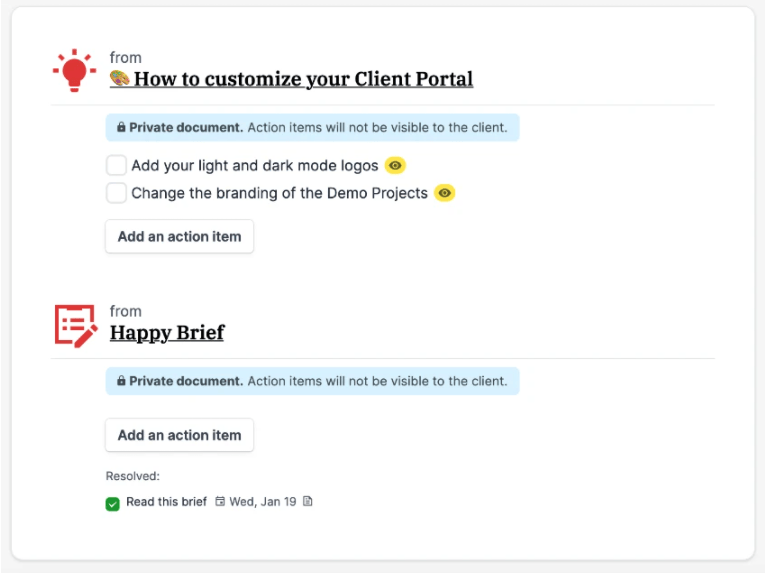The height and width of the screenshot is (575, 765).
Task: Click 'Add your light and dark mode logos' text
Action: (x=255, y=165)
